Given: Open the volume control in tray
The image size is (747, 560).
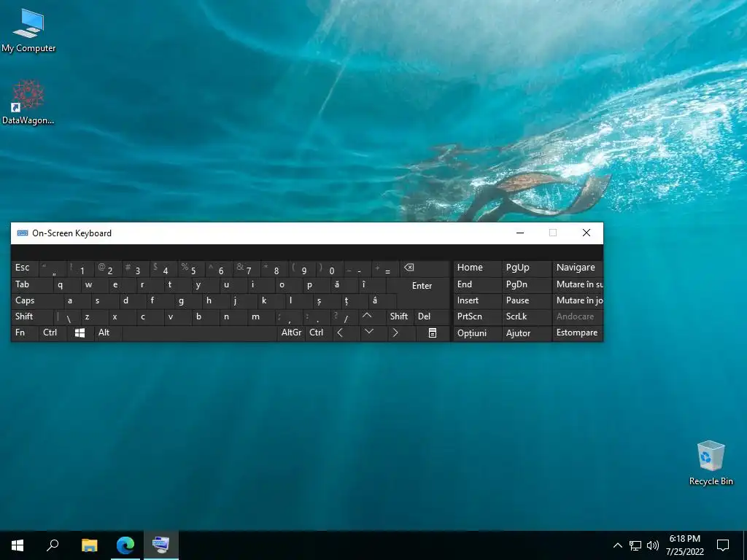Looking at the screenshot, I should pyautogui.click(x=653, y=545).
